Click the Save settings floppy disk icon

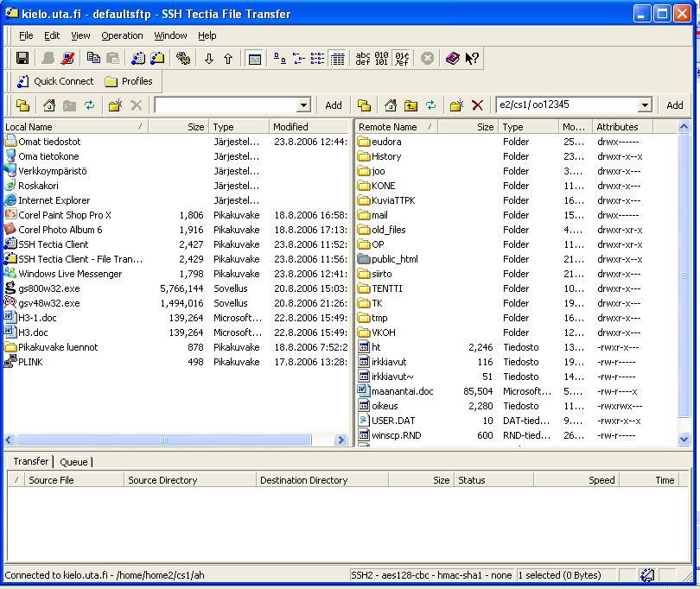tap(22, 58)
